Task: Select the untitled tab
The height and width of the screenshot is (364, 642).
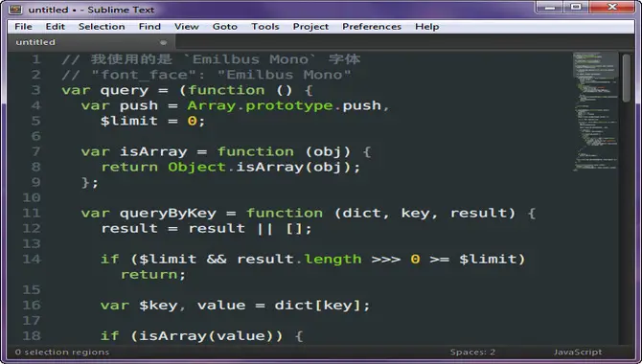Action: click(90, 42)
